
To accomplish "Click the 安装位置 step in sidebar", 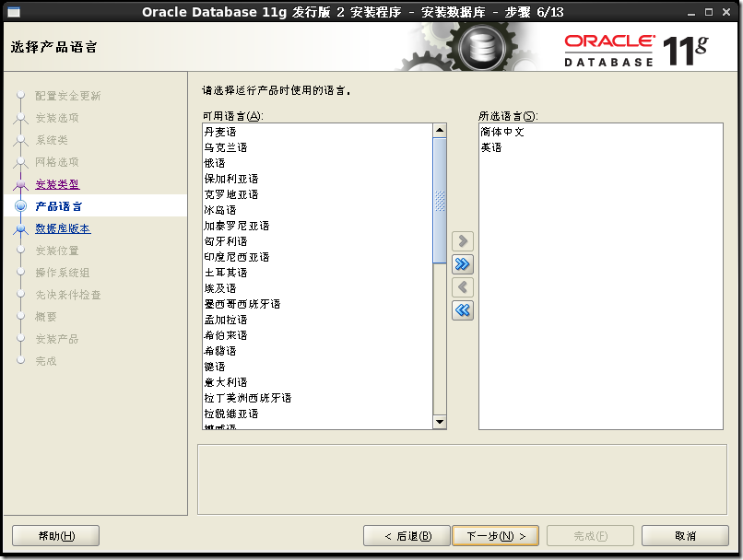I will coord(57,251).
